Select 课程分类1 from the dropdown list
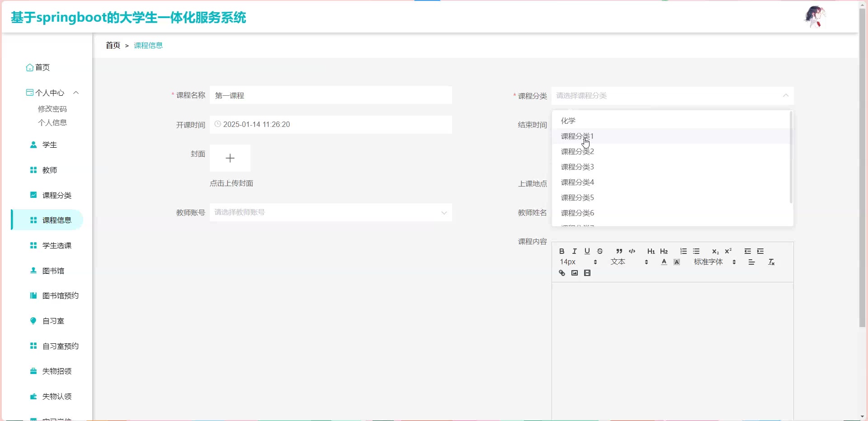Screen dimensions: 868x421 click(577, 136)
